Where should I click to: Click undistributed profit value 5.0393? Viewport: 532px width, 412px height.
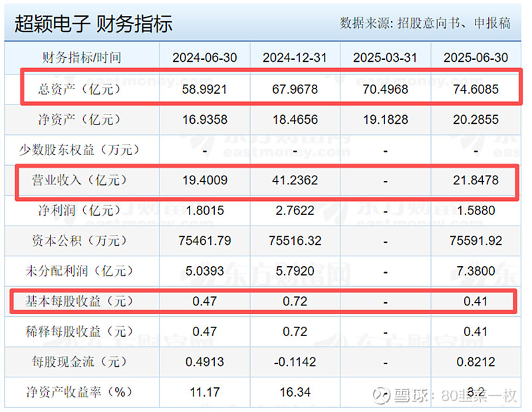(x=205, y=271)
